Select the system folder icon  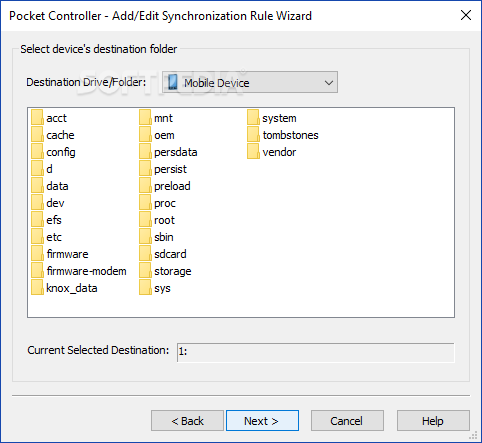click(253, 118)
